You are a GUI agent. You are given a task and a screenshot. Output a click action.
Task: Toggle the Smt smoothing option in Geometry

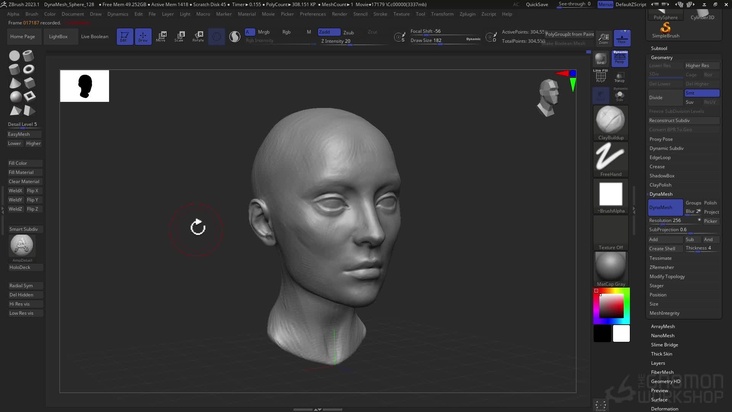pos(702,93)
